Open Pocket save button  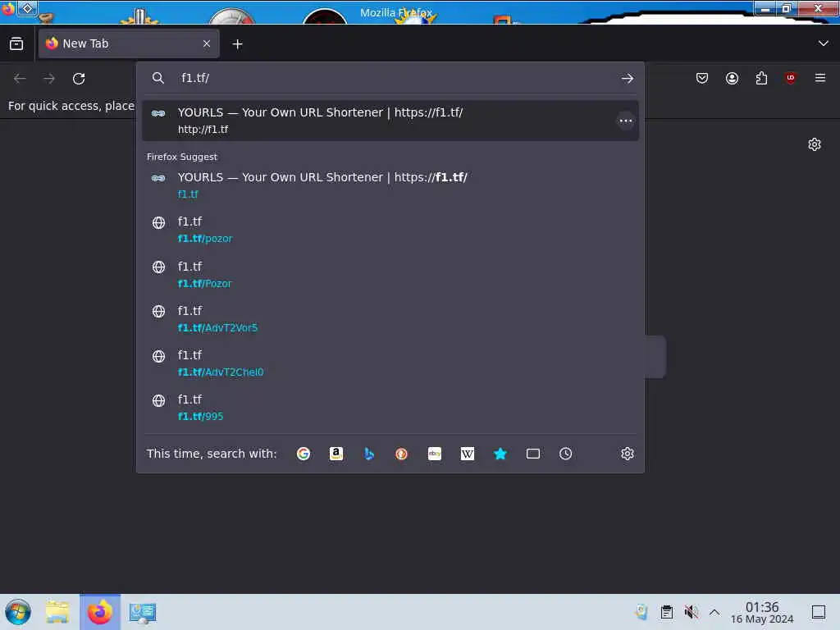pos(702,78)
